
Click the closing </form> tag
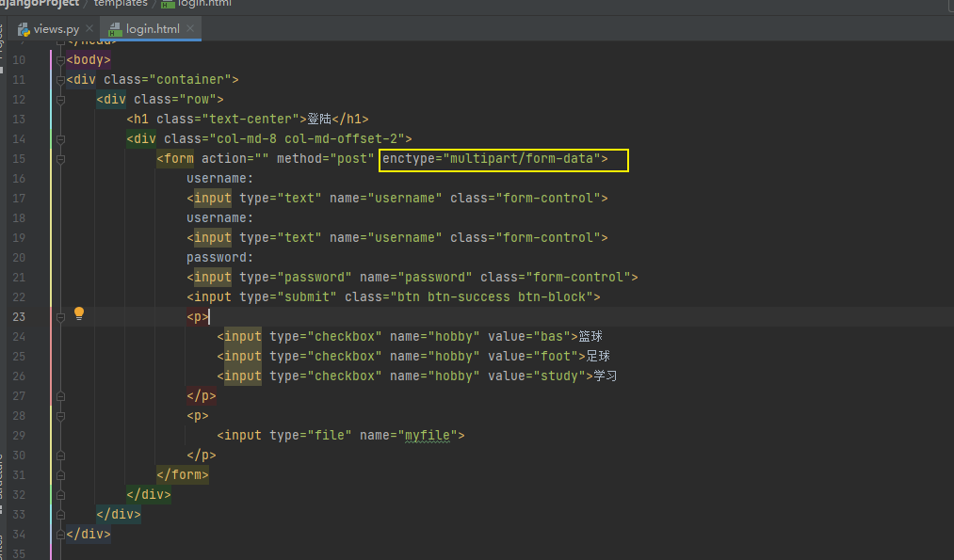pyautogui.click(x=183, y=475)
